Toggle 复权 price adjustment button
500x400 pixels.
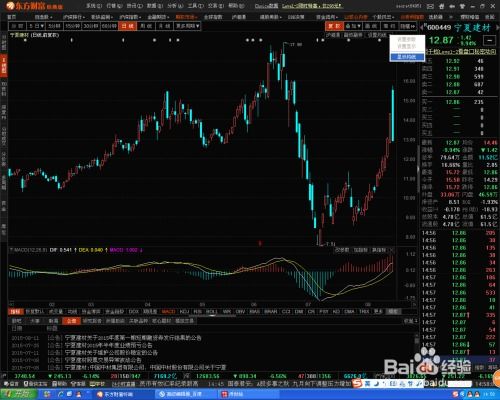[x=334, y=26]
